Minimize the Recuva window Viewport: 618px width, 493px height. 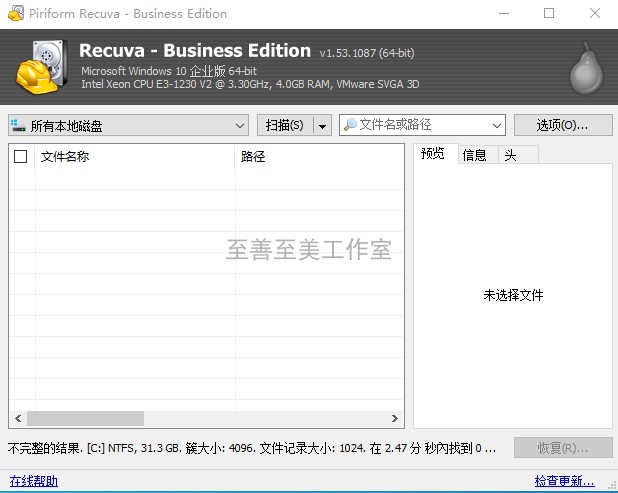coord(504,13)
